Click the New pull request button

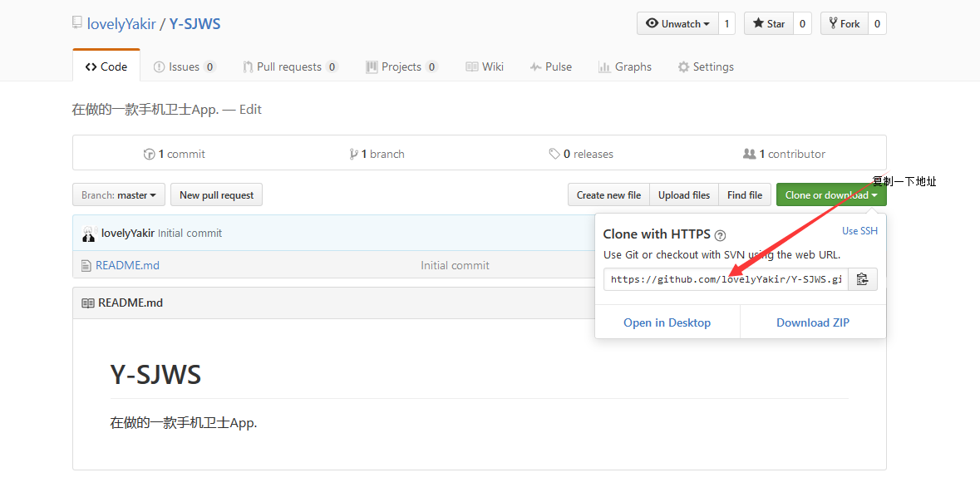[216, 195]
